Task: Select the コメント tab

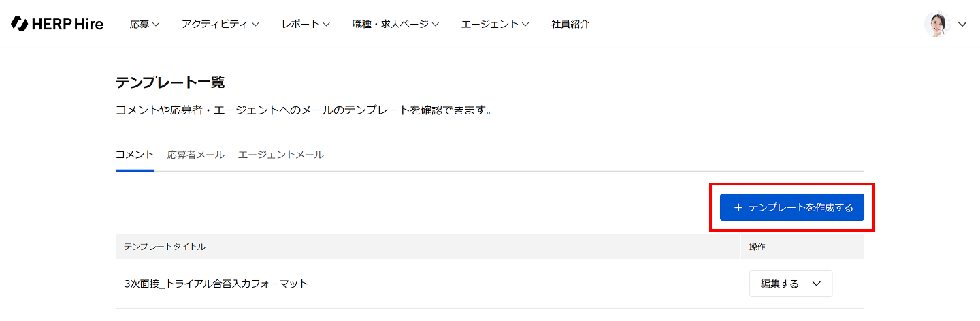Action: point(135,155)
